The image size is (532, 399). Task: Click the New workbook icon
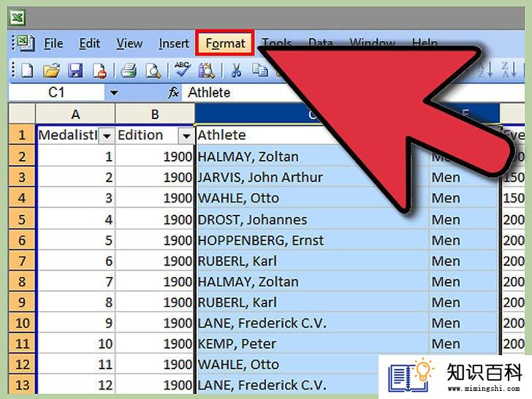click(x=27, y=71)
